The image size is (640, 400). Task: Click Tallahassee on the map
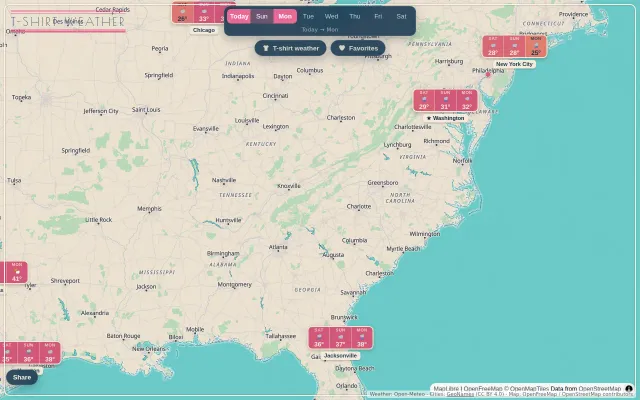coord(281,336)
